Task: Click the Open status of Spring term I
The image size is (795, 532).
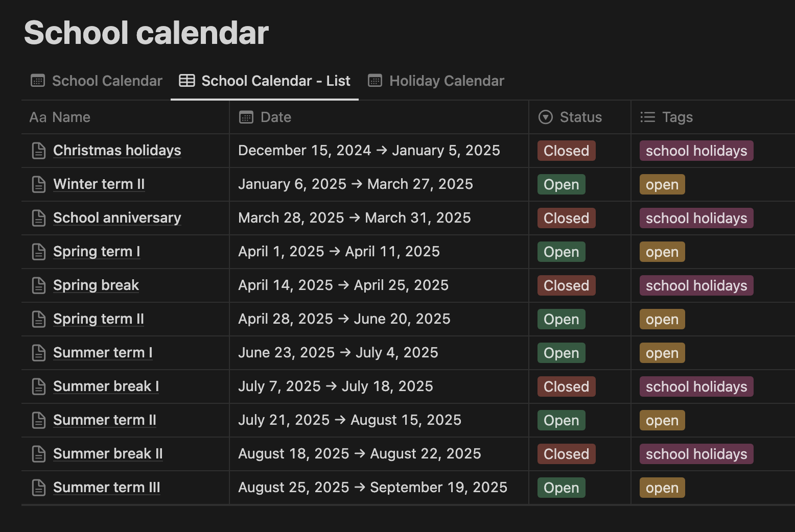Action: coord(561,252)
